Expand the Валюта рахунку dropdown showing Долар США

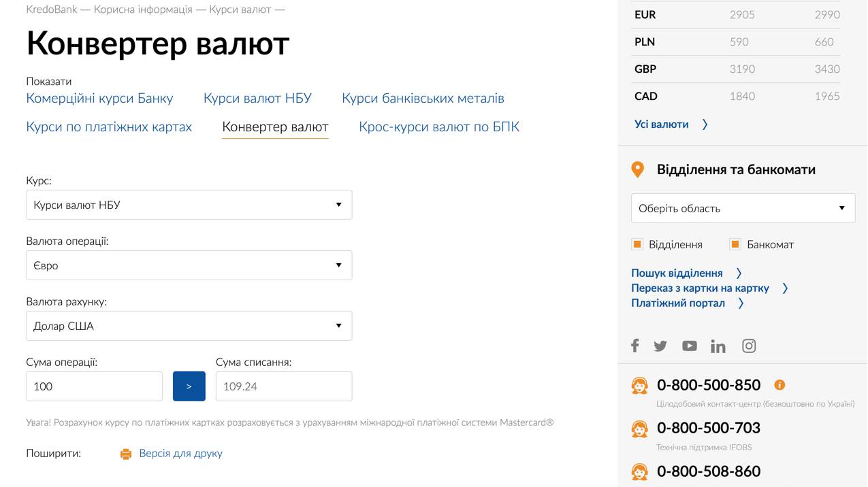[x=189, y=326]
